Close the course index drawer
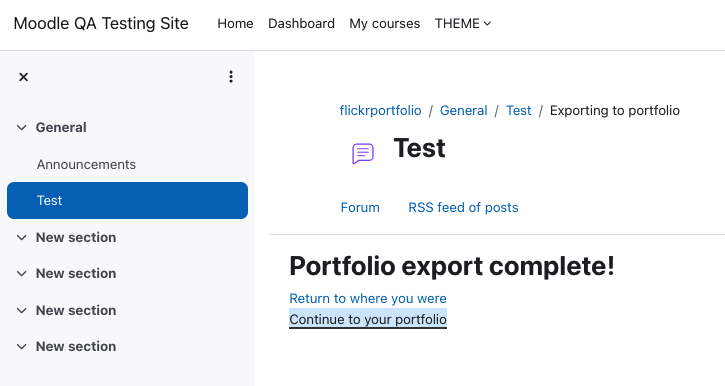 [x=23, y=77]
